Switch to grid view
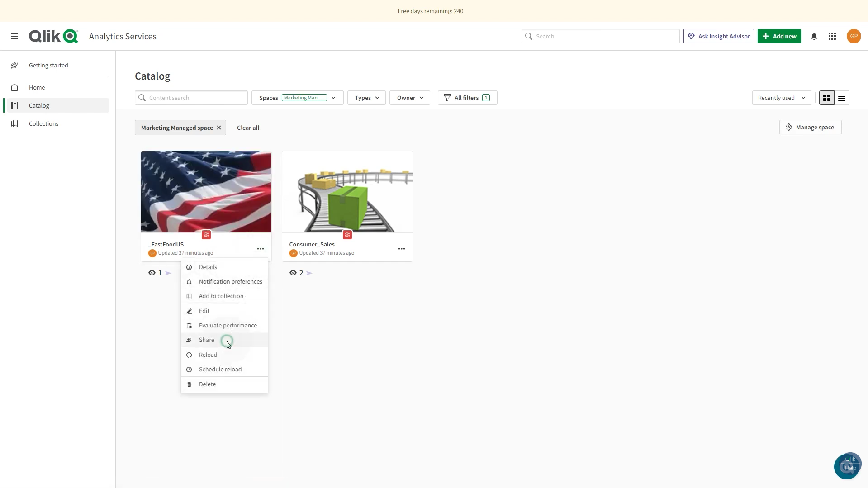Screen dimensions: 868x488 (x=827, y=98)
